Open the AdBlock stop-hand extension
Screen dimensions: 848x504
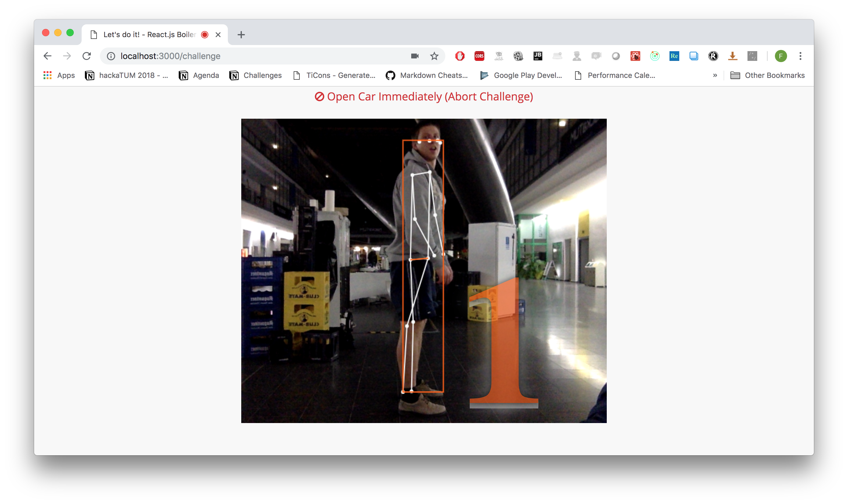[460, 56]
